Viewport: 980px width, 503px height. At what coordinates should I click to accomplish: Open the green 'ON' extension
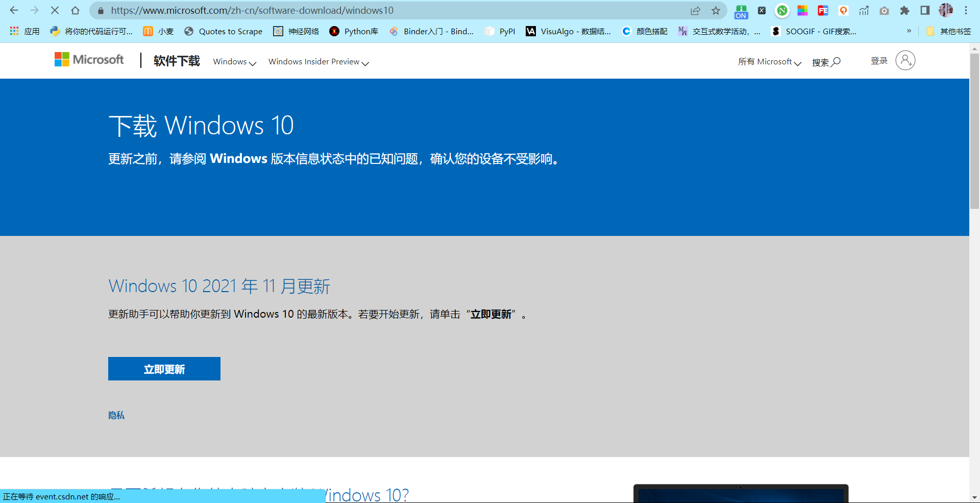pyautogui.click(x=741, y=11)
